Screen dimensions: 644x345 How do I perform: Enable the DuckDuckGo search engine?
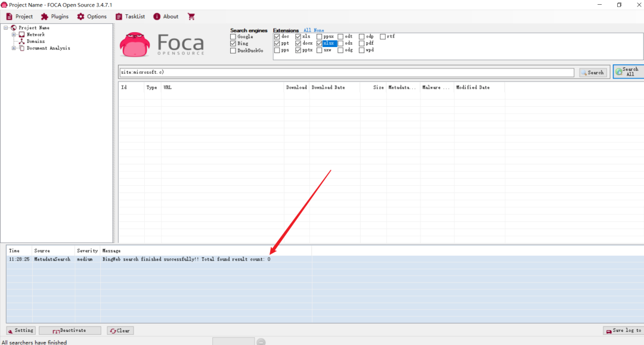point(233,51)
